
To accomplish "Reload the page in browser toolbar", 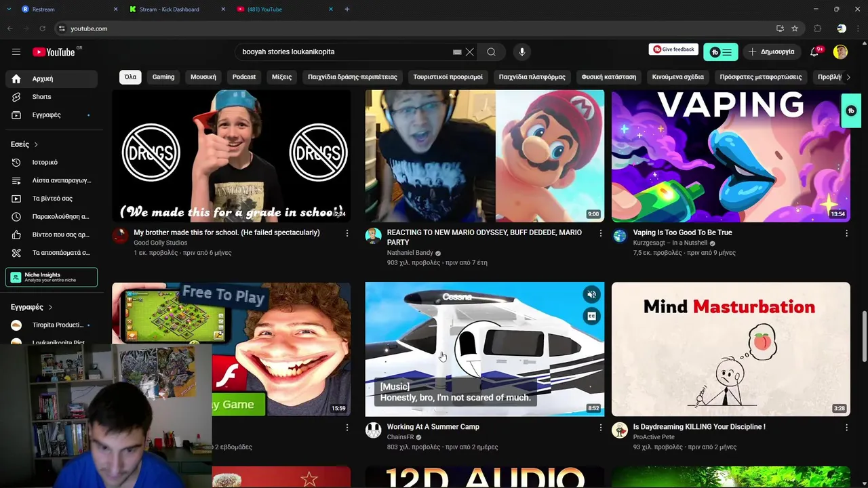I will pyautogui.click(x=42, y=28).
